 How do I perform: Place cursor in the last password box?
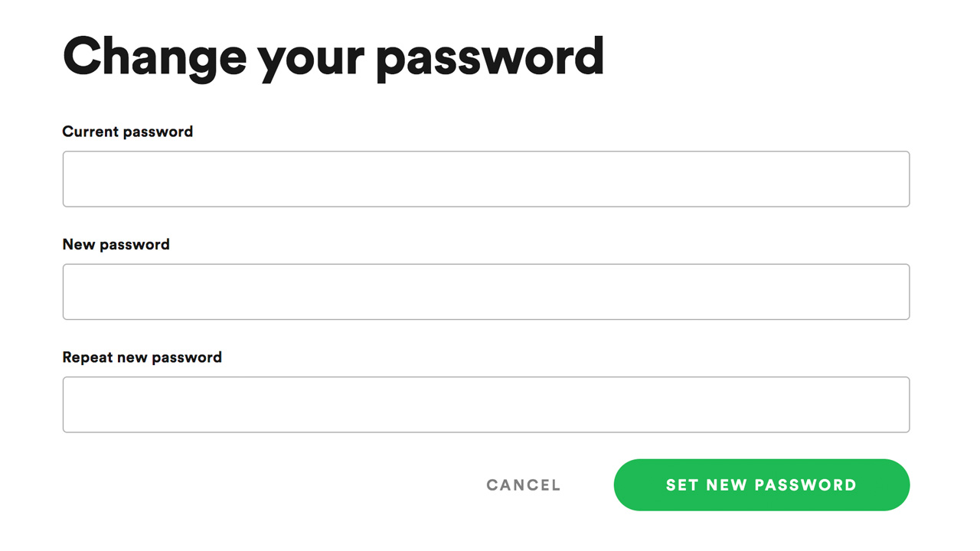click(485, 404)
